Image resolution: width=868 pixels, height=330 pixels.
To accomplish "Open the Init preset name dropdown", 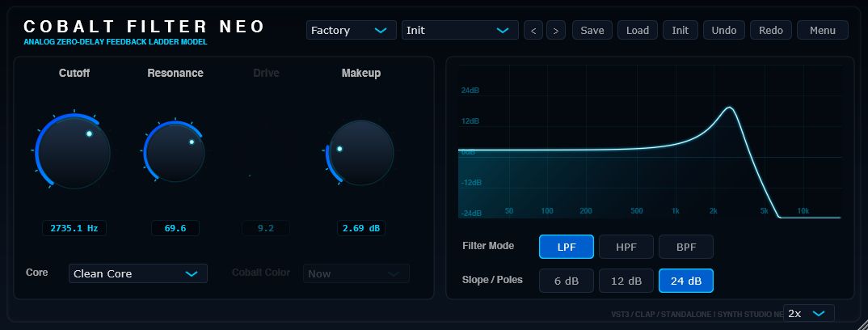I will (460, 30).
